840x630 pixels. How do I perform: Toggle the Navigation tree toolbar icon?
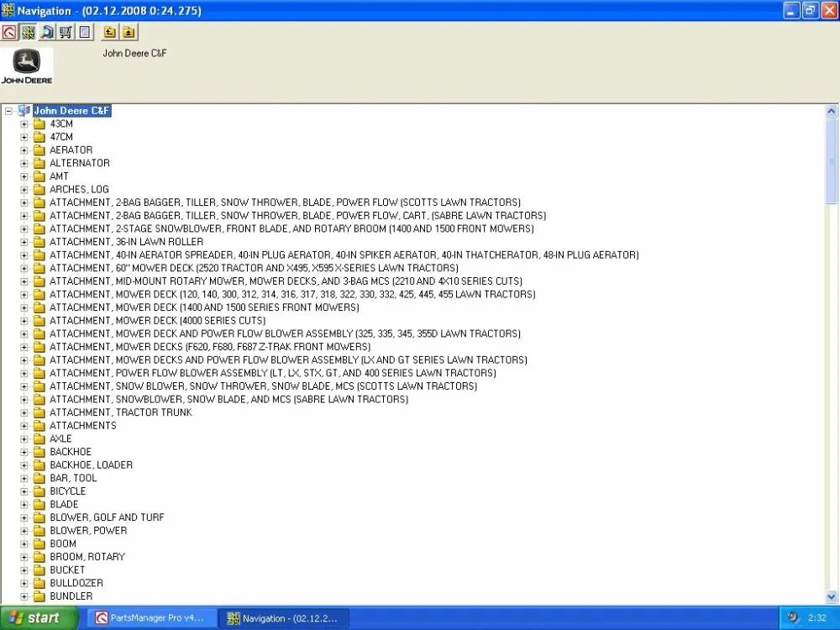pyautogui.click(x=29, y=32)
